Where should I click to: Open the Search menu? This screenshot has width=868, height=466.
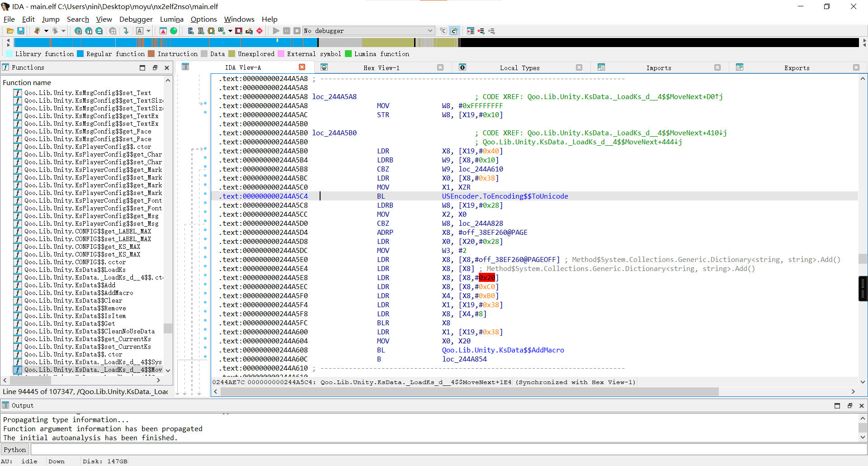[78, 19]
